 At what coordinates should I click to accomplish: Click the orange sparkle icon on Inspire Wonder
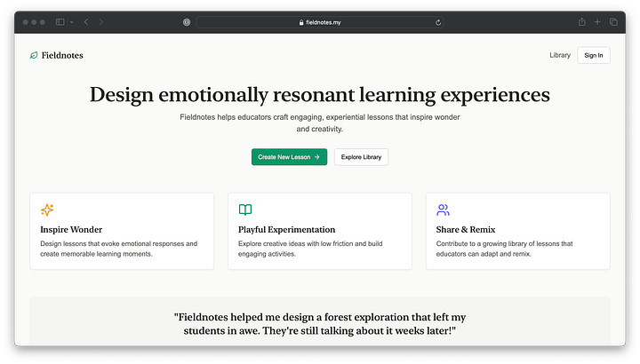coord(47,210)
